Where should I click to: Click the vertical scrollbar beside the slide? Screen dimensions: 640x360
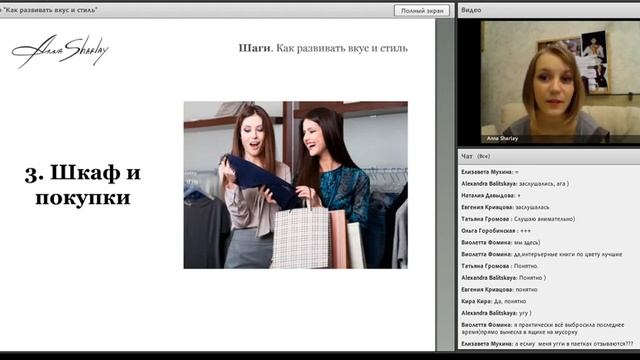click(445, 184)
